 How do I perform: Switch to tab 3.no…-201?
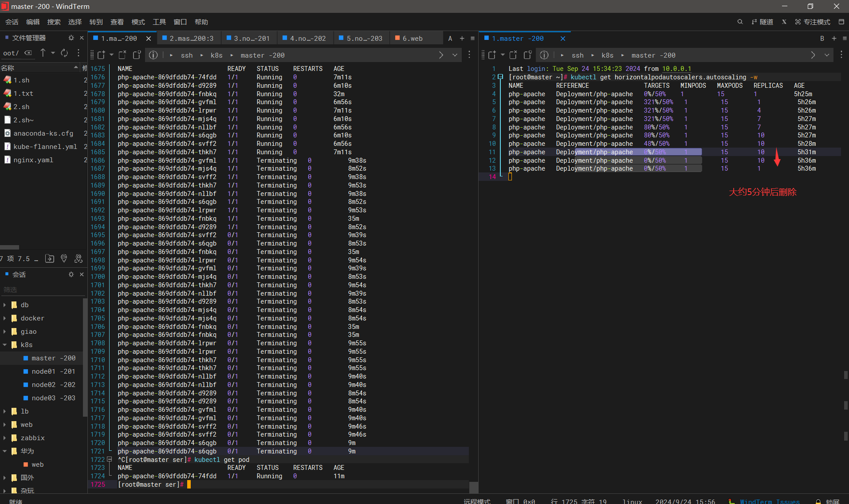click(x=248, y=39)
